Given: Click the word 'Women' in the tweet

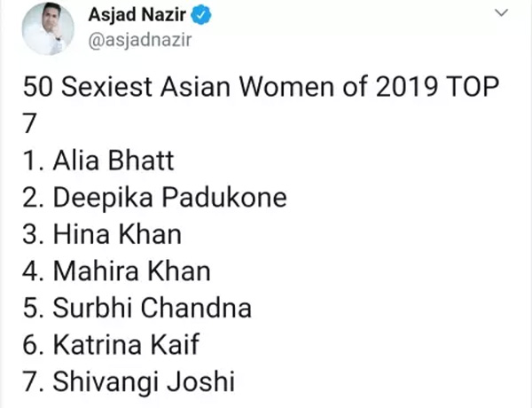Looking at the screenshot, I should coord(286,87).
